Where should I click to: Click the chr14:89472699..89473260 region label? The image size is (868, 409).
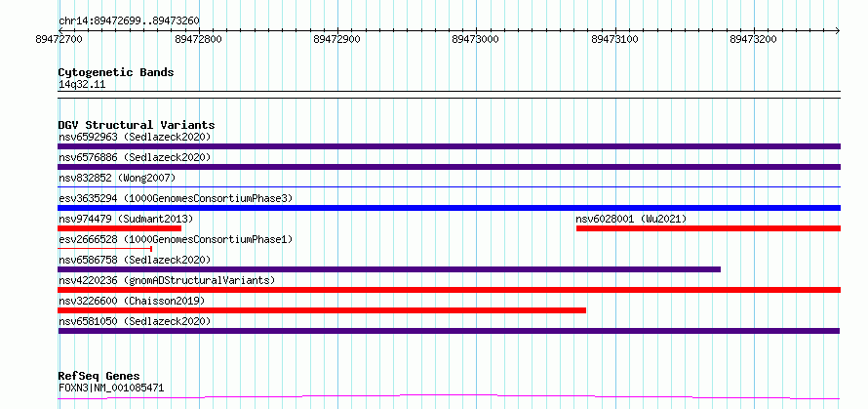129,21
